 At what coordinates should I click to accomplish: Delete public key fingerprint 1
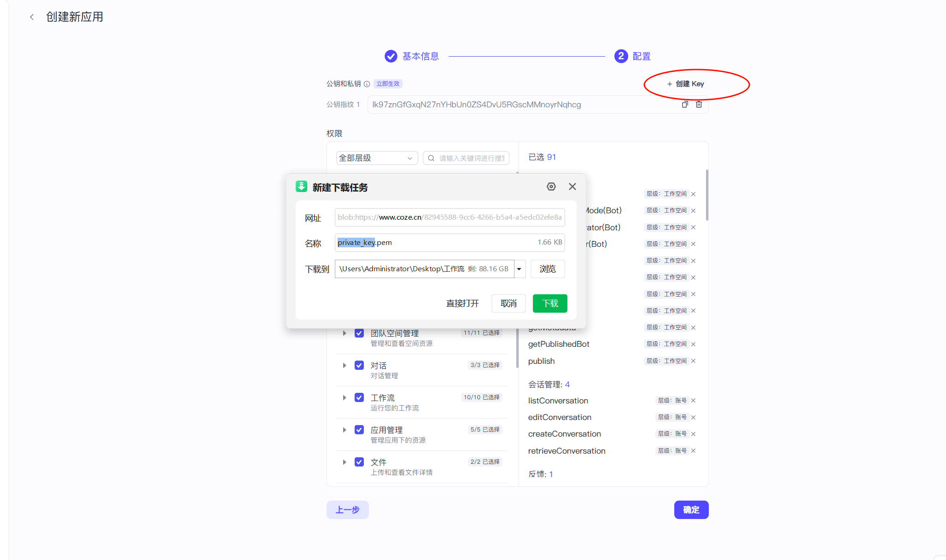tap(699, 105)
